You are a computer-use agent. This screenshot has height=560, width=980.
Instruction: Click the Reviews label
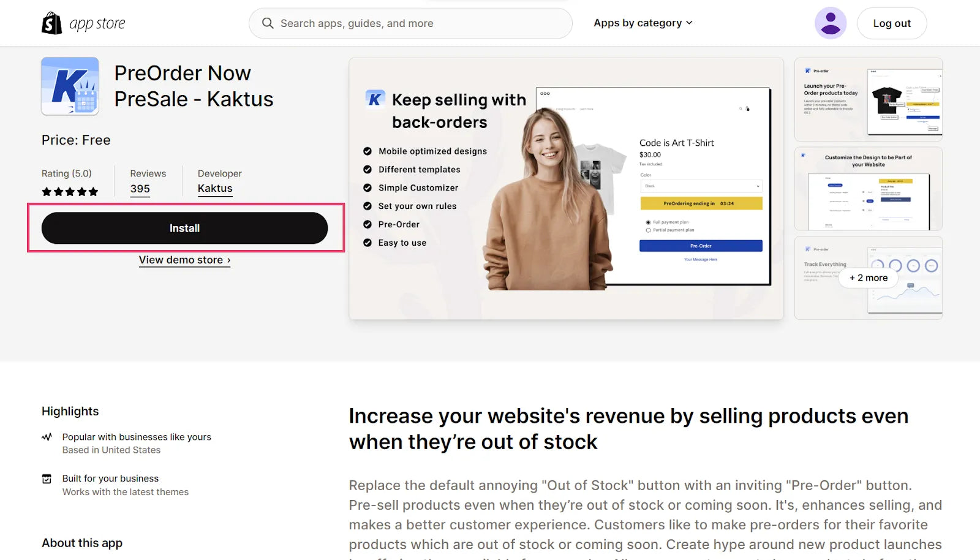[x=148, y=173]
